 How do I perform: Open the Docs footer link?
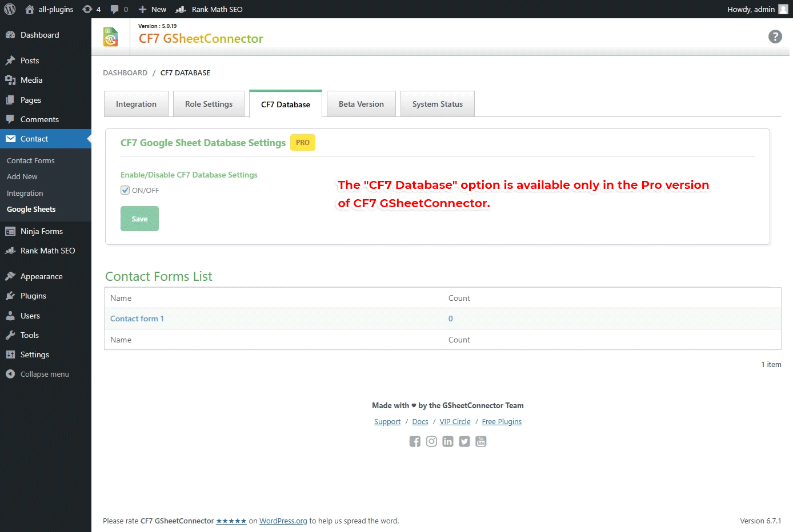pos(420,421)
